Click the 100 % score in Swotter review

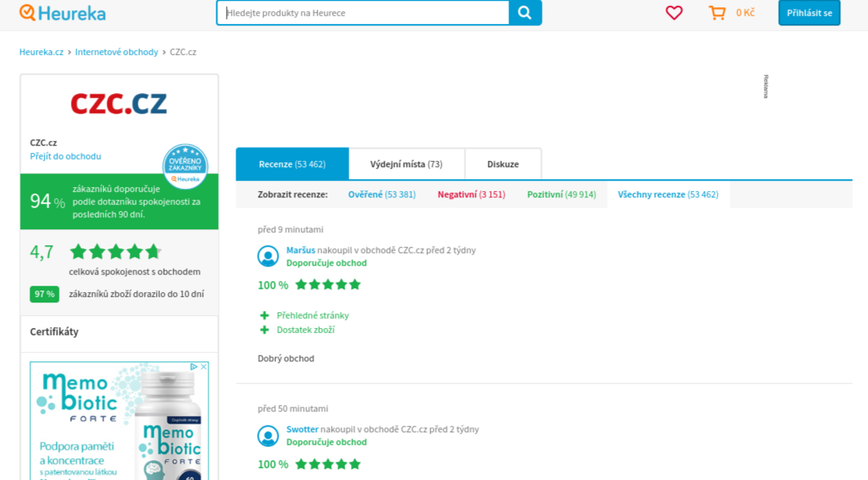click(273, 464)
